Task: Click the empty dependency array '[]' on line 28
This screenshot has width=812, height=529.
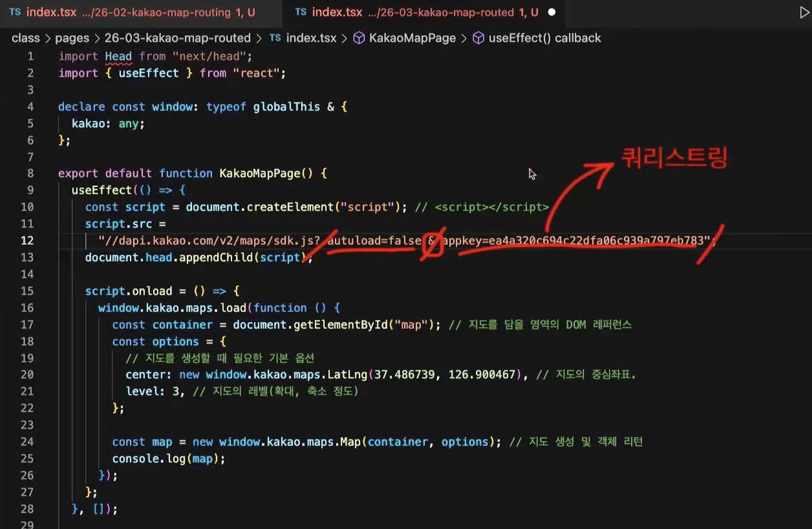Action: pyautogui.click(x=98, y=509)
